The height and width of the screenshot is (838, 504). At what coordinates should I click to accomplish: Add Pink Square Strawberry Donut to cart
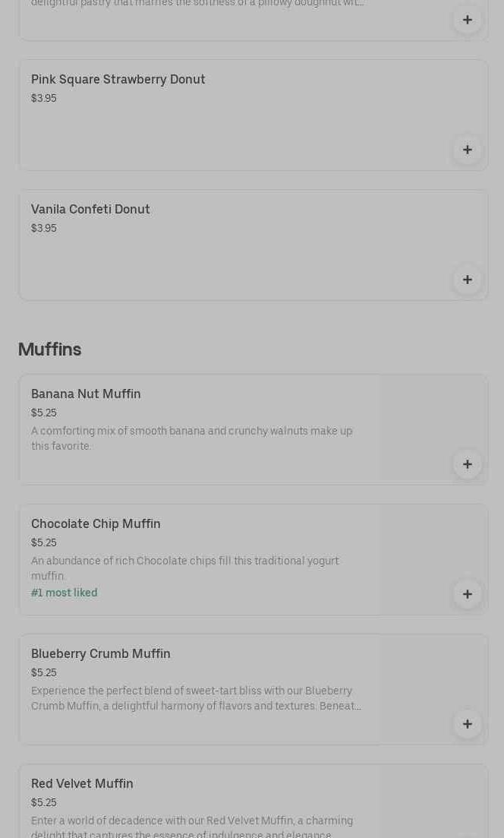tap(467, 150)
